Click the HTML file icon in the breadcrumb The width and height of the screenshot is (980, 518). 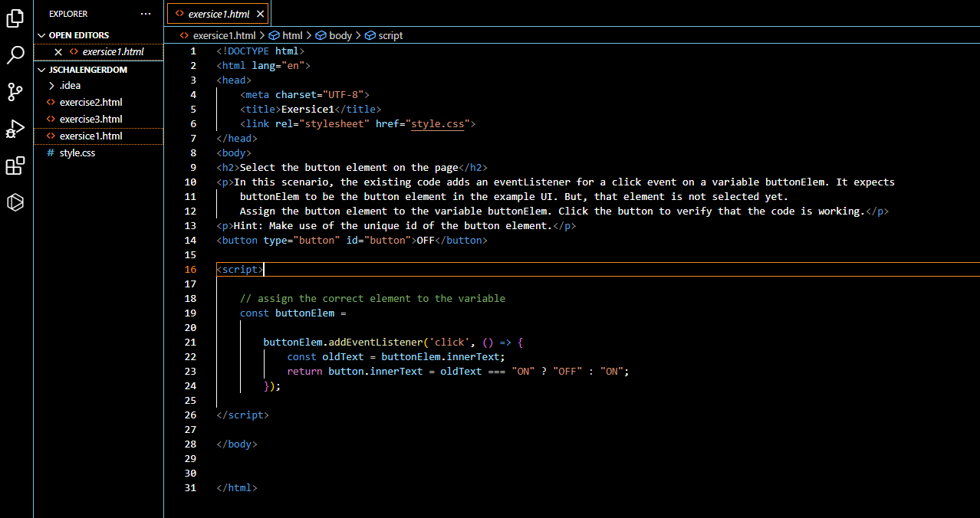click(184, 35)
